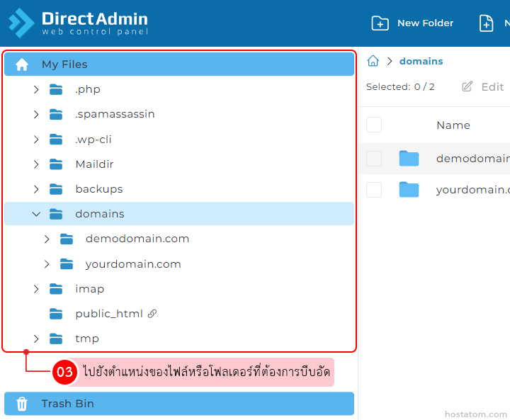Expand the tmp folder chevron
The image size is (510, 420).
coord(36,339)
